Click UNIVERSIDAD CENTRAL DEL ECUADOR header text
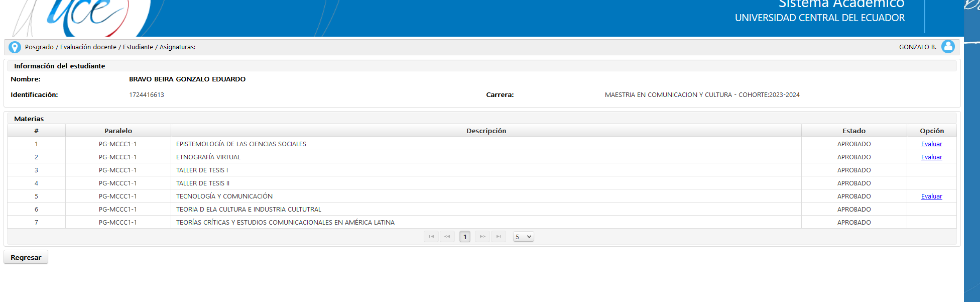 pyautogui.click(x=820, y=18)
